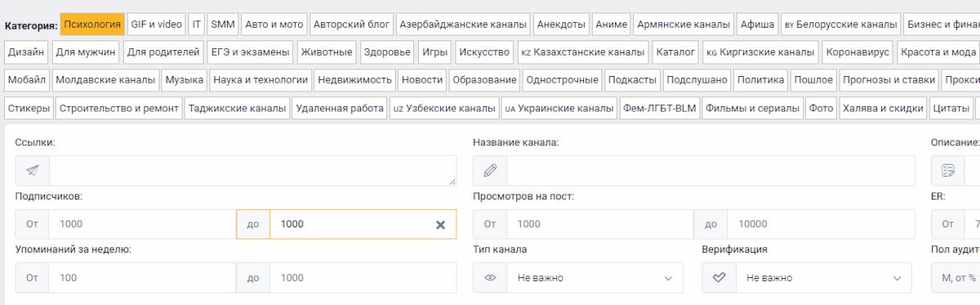Click the notes icon in the Описание field
Screen dimensions: 980x305
tap(948, 170)
